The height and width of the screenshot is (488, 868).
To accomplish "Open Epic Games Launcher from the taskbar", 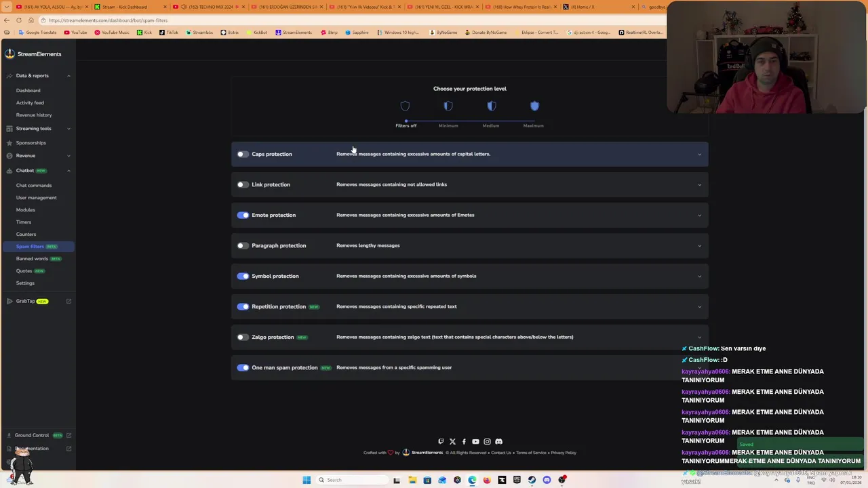I will click(x=517, y=480).
